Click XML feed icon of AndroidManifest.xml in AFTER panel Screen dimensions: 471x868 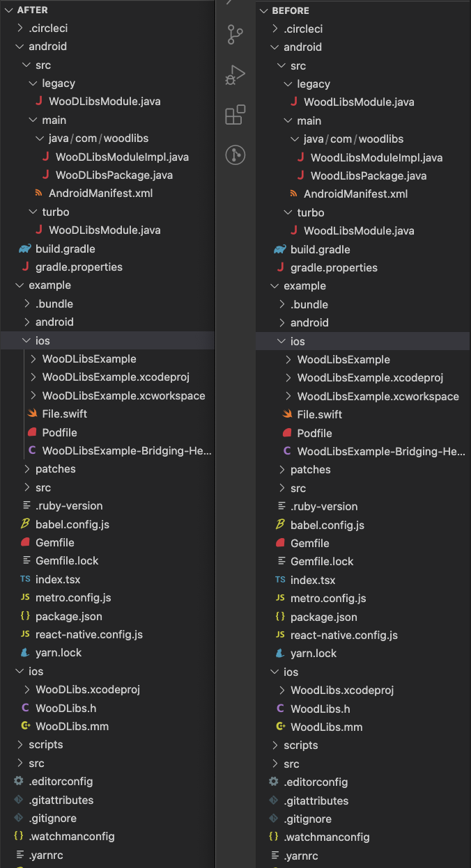pyautogui.click(x=39, y=194)
